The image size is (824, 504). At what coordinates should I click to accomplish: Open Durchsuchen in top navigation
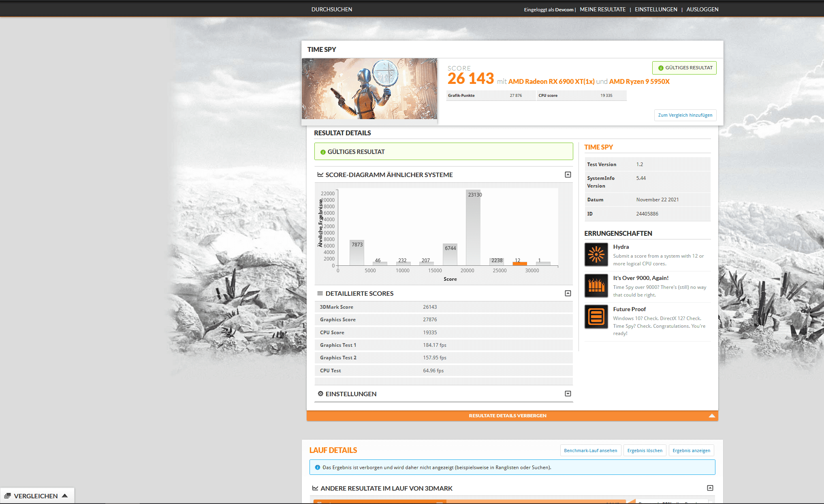[332, 9]
